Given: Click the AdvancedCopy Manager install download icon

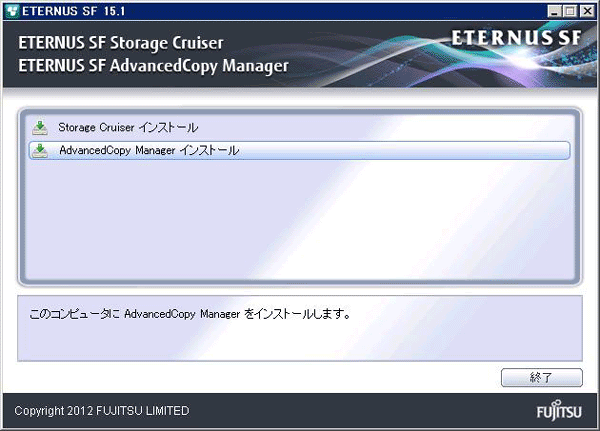Looking at the screenshot, I should [40, 151].
